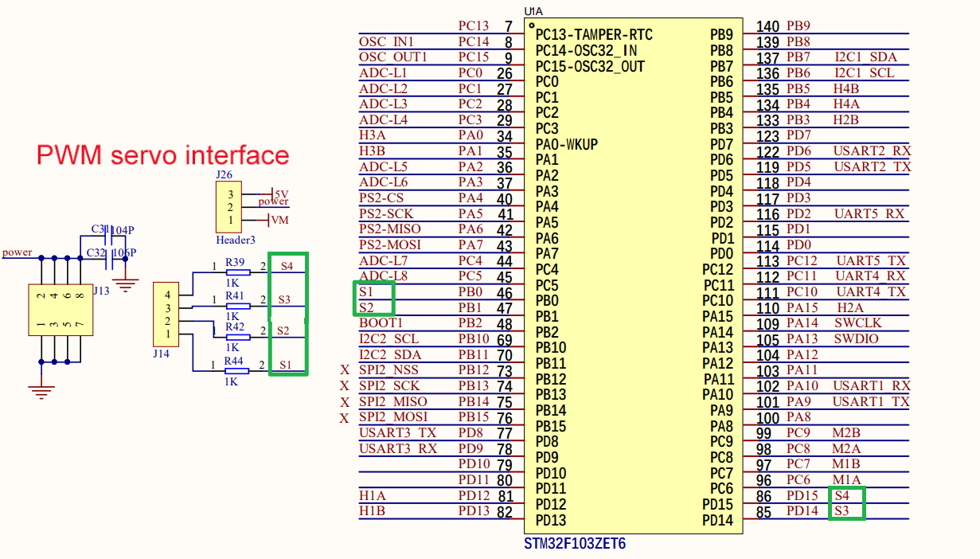Select the ADC-L1 net label
The width and height of the screenshot is (980, 559).
(383, 73)
